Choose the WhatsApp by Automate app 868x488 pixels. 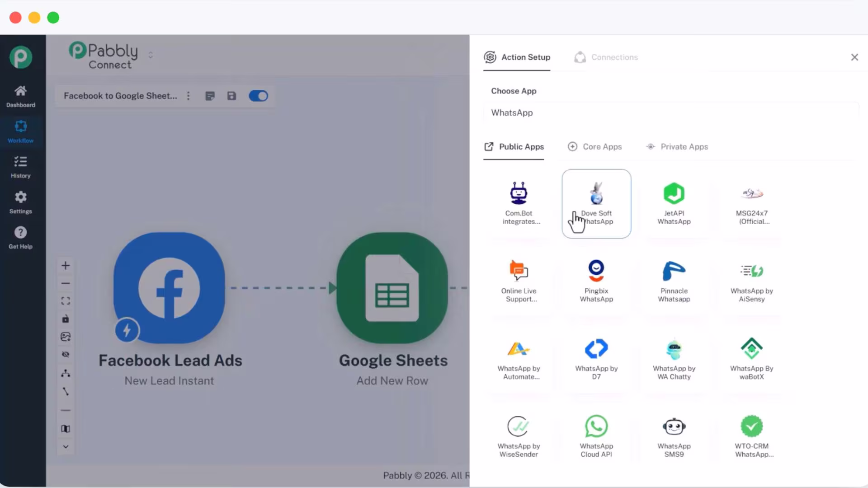point(519,359)
